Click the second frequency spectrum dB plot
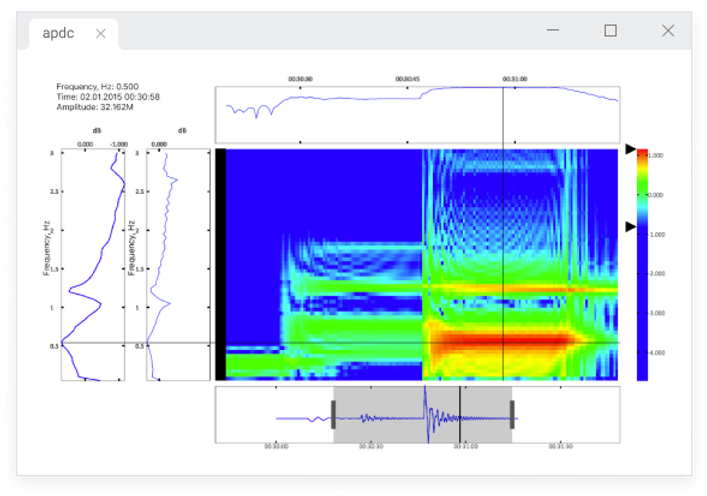The width and height of the screenshot is (707, 496). 178,265
